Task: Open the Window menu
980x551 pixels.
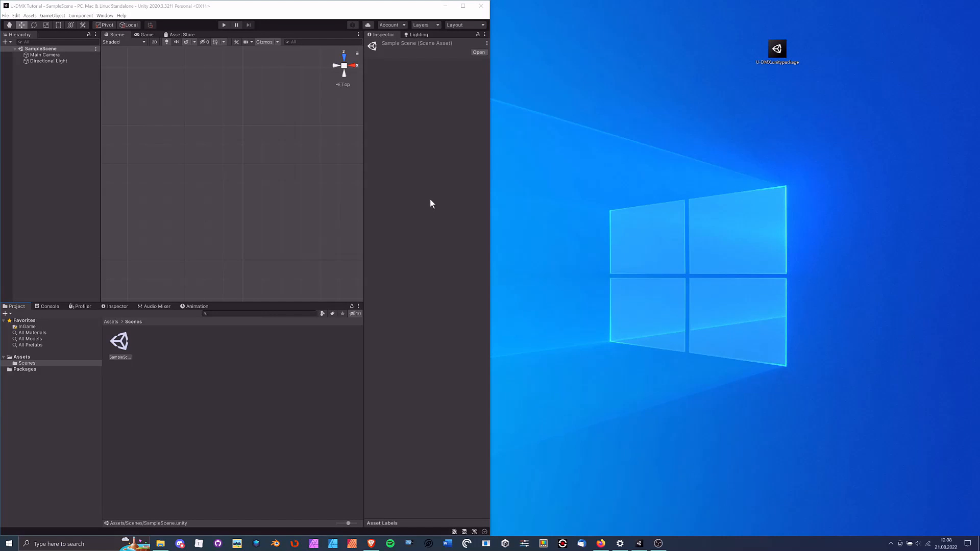Action: pyautogui.click(x=105, y=15)
